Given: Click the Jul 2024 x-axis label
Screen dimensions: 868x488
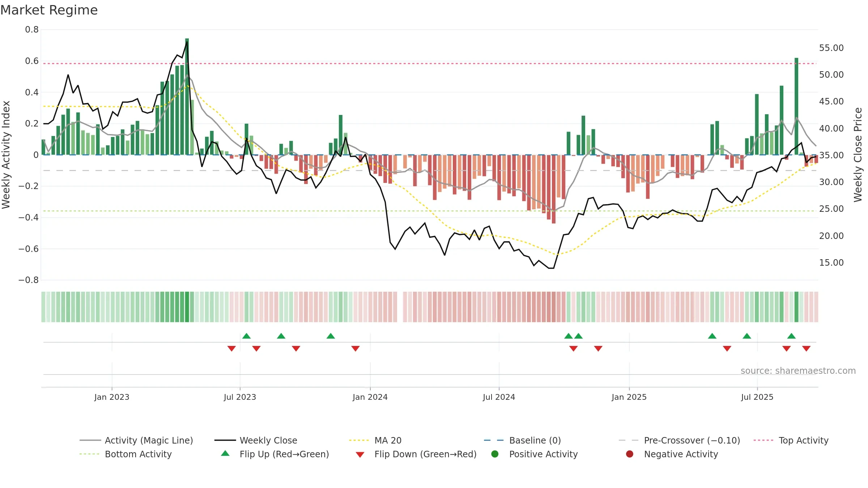Looking at the screenshot, I should (x=499, y=397).
